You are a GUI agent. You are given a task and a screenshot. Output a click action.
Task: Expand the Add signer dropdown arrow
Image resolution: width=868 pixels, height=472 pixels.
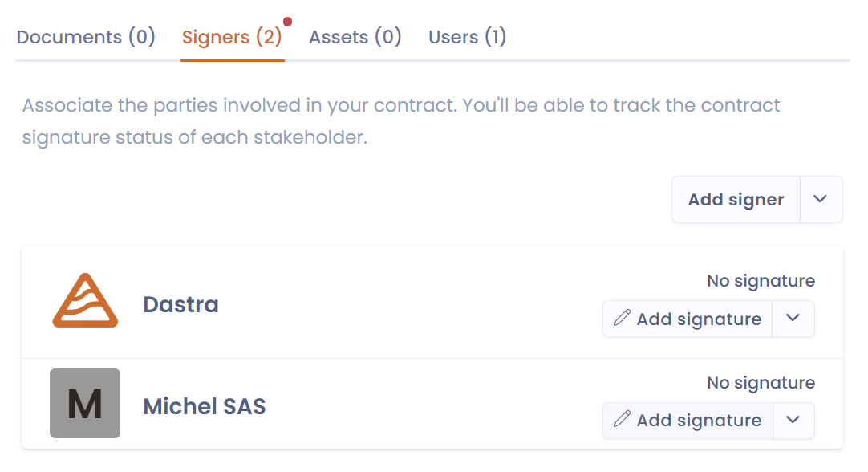[x=820, y=199]
